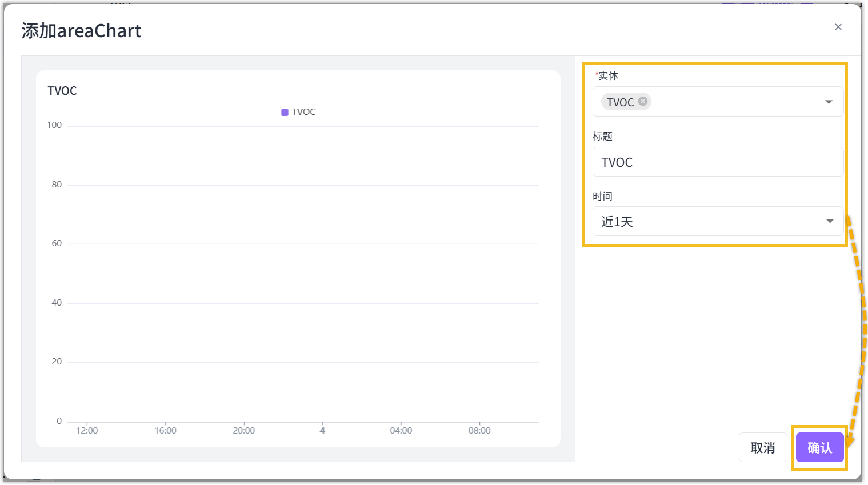
Task: Close the 添加areaChart dialog with X
Action: point(838,27)
